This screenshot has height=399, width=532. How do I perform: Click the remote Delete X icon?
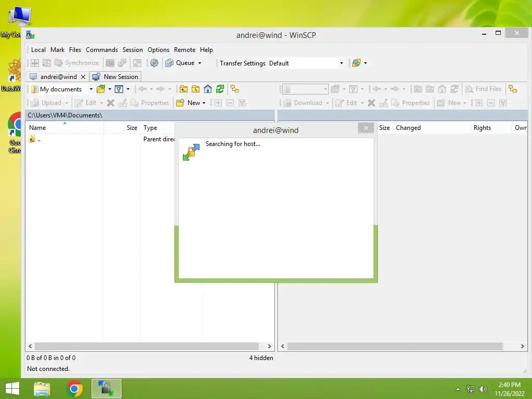tap(371, 103)
